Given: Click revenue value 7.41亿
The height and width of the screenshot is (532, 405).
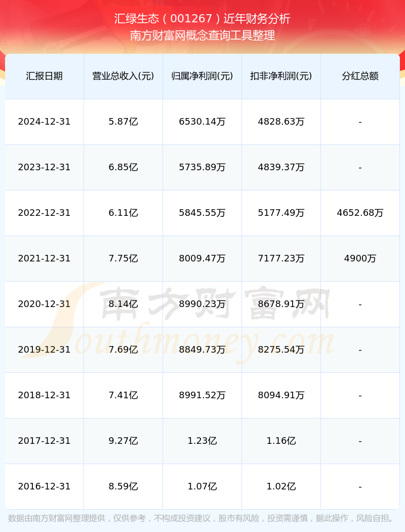Looking at the screenshot, I should point(124,395).
